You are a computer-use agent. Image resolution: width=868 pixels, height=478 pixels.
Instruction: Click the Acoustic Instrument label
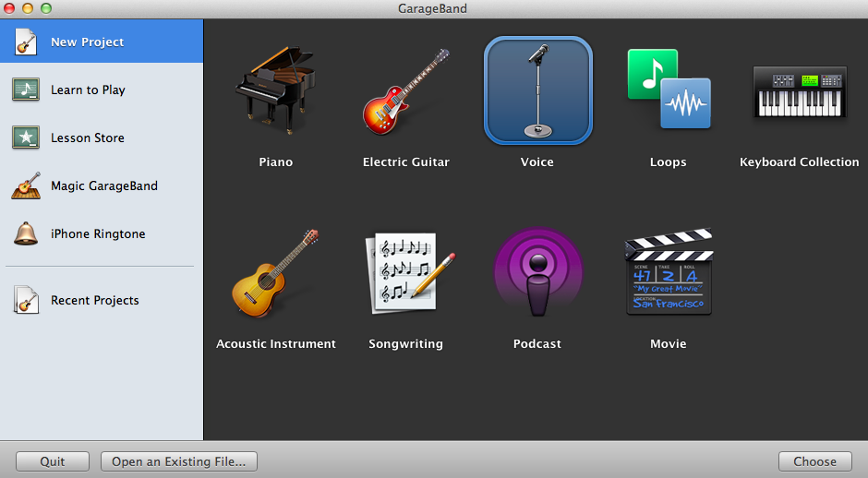tap(276, 343)
